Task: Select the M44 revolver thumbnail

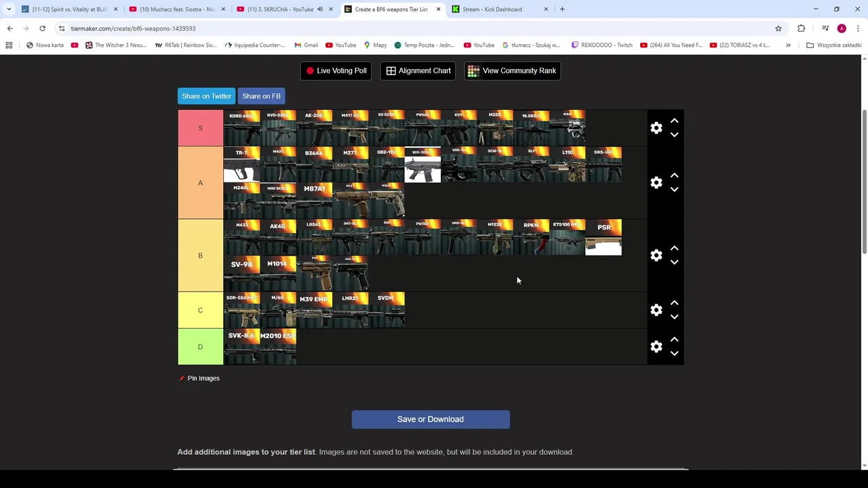Action: (568, 128)
